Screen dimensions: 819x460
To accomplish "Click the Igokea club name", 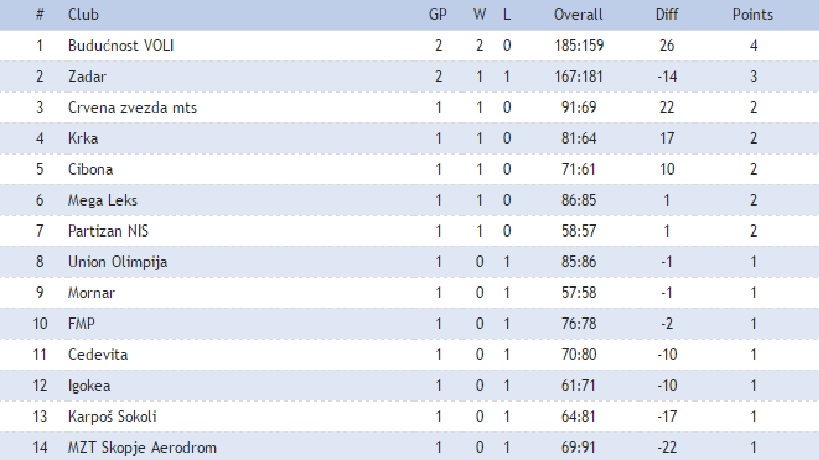I will pyautogui.click(x=90, y=386).
